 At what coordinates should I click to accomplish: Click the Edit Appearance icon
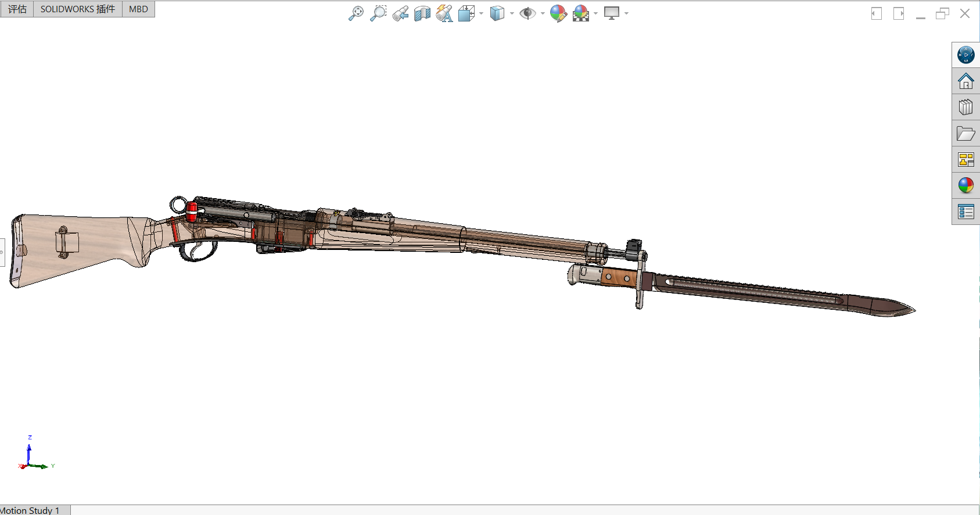click(x=558, y=13)
